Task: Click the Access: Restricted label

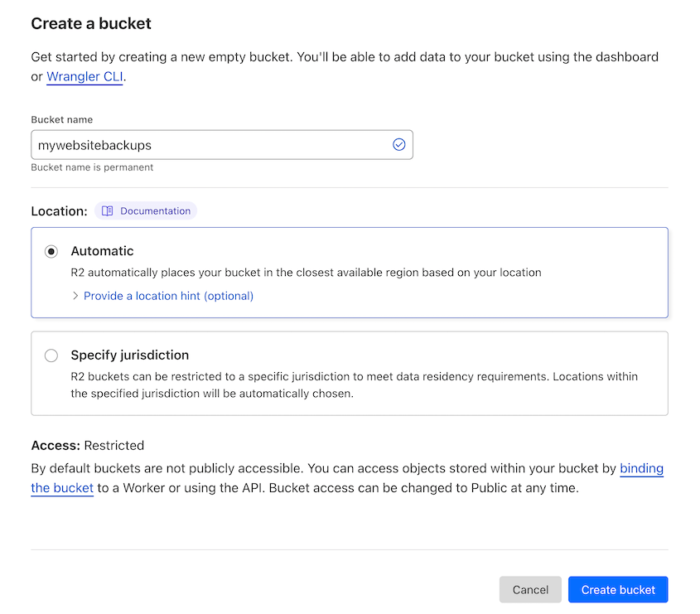Action: tap(88, 445)
